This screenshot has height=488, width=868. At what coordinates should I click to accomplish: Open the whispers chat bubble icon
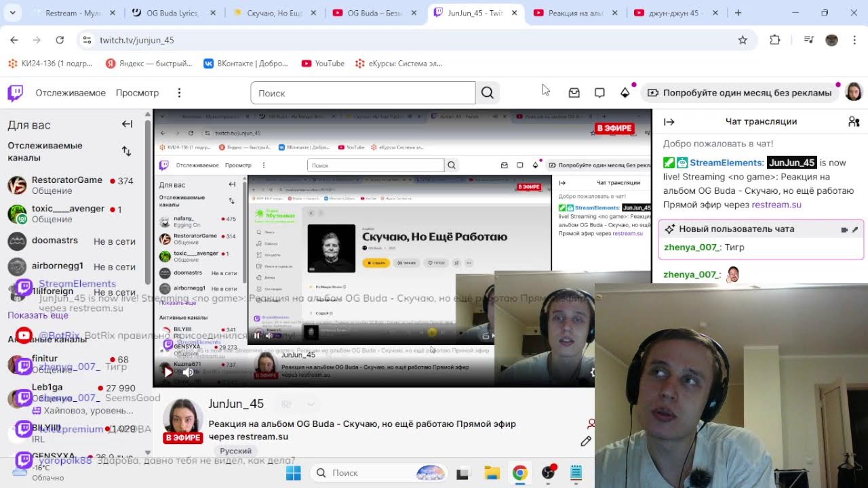(599, 93)
